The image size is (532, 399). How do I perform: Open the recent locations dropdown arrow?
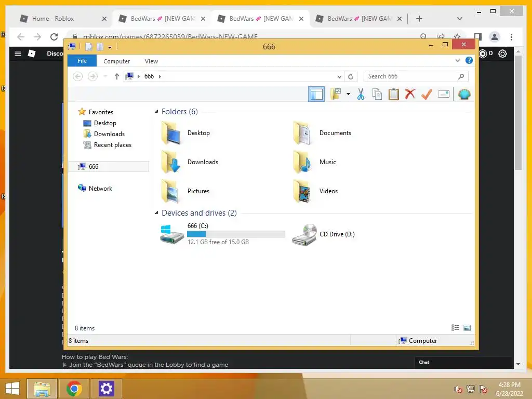(105, 76)
